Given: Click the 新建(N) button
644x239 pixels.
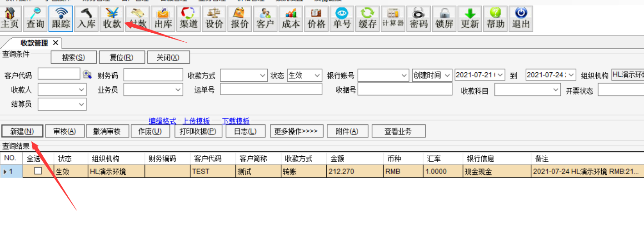Looking at the screenshot, I should coord(22,131).
